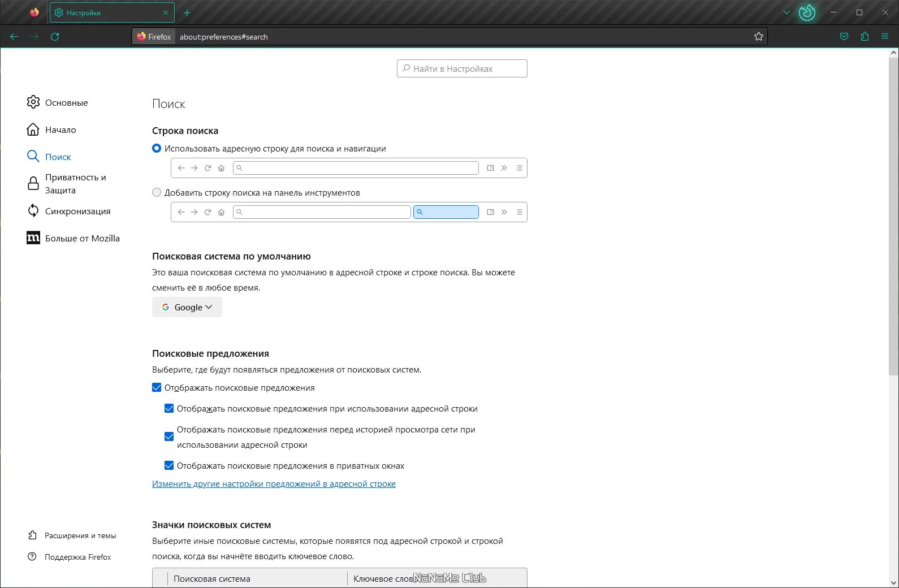Viewport: 899px width, 588px height.
Task: Open the list all tabs chevron
Action: point(786,12)
